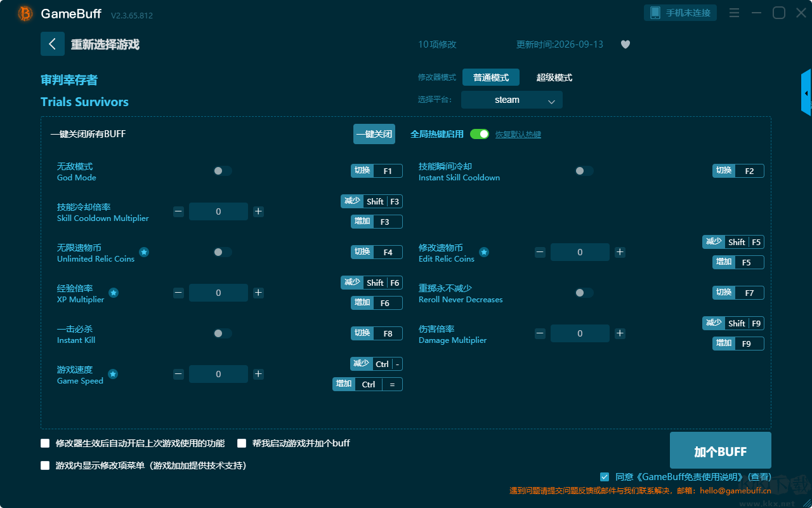
Task: Toggle Reroll Never Decreases switch
Action: click(584, 293)
